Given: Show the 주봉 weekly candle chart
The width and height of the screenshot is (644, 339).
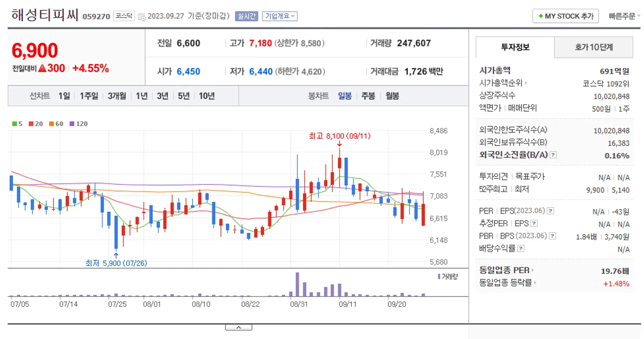Looking at the screenshot, I should 368,96.
